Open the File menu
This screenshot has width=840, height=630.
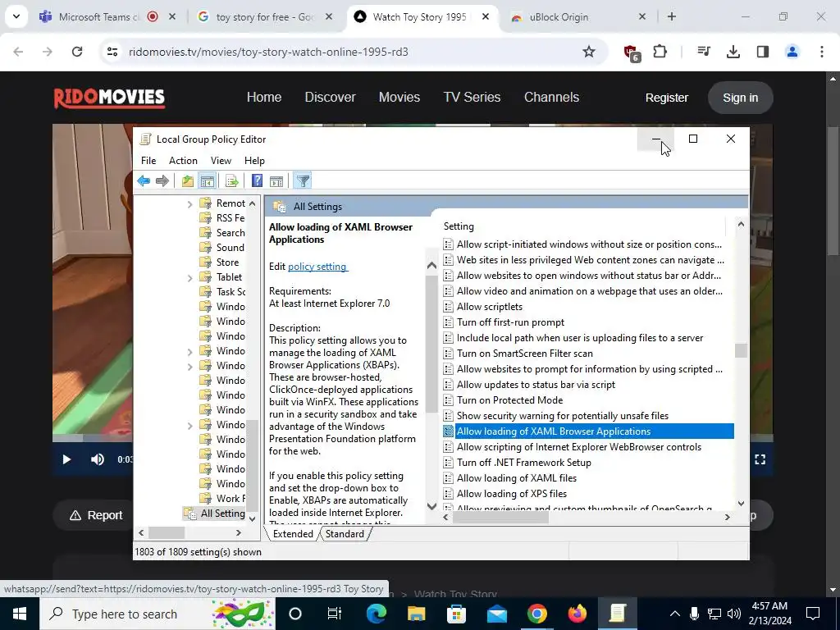point(148,161)
